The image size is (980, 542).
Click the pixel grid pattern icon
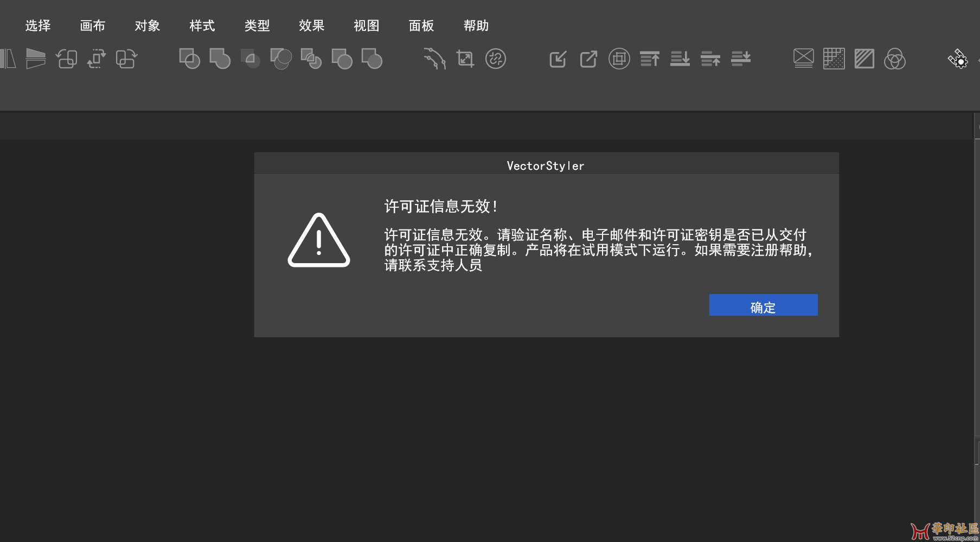[x=834, y=59]
